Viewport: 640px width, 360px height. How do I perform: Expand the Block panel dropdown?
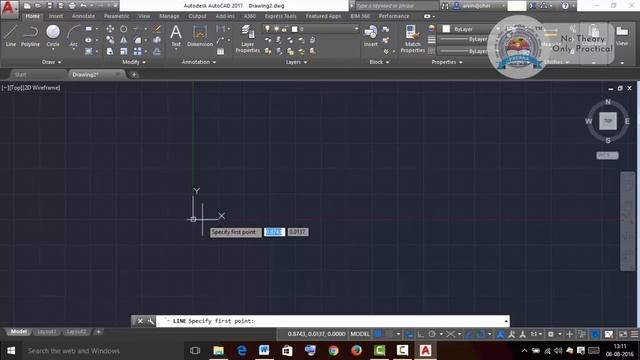[x=379, y=62]
